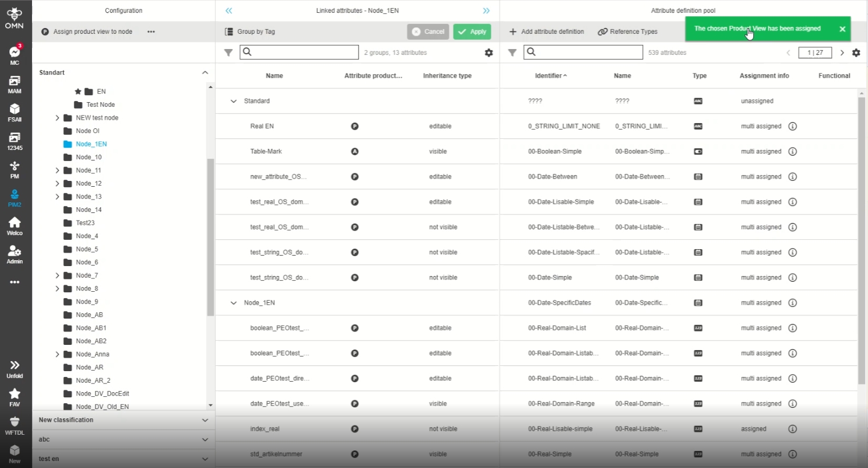Click the FAV star icon
The width and height of the screenshot is (868, 468).
point(15,393)
